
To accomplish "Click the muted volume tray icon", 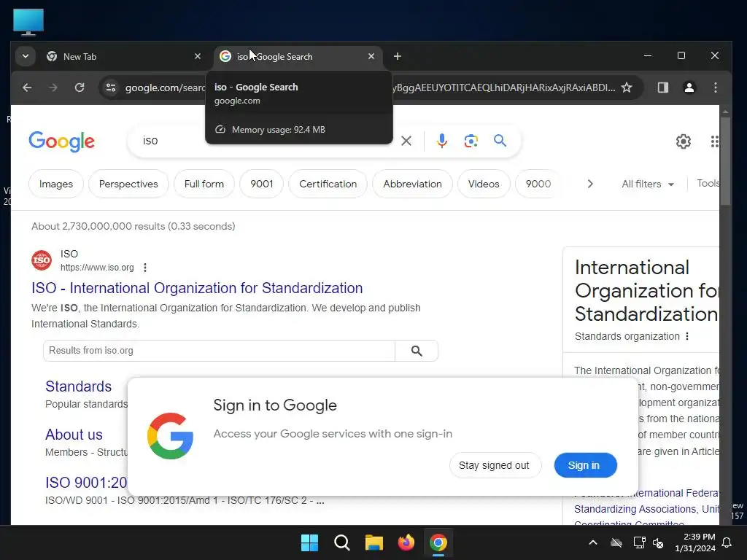I will pyautogui.click(x=659, y=542).
